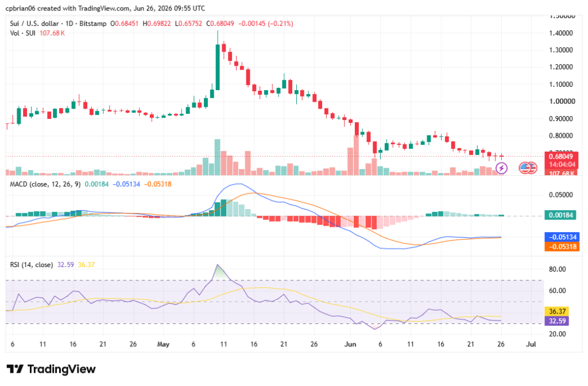Screen dimensions: 588x386
Task: Click the open value O0.68451
Action: pyautogui.click(x=124, y=24)
